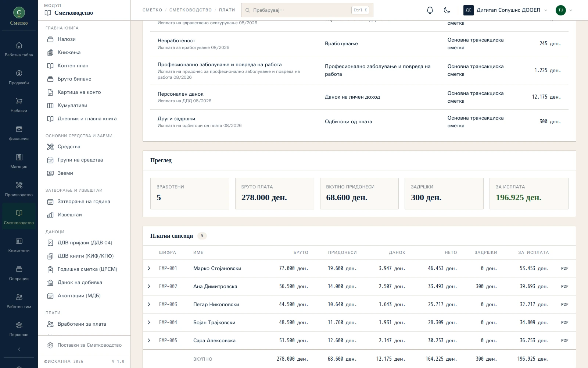588x368 pixels.
Task: Open Производство module
Action: pos(19,189)
